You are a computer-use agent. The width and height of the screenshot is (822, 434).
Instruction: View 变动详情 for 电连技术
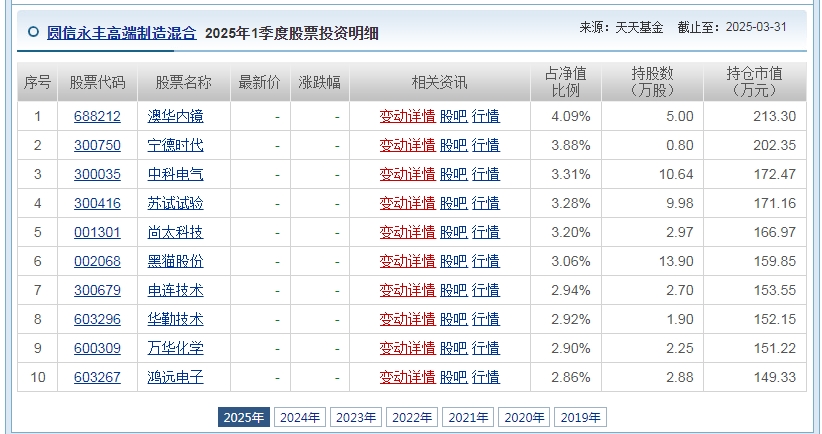tap(408, 290)
